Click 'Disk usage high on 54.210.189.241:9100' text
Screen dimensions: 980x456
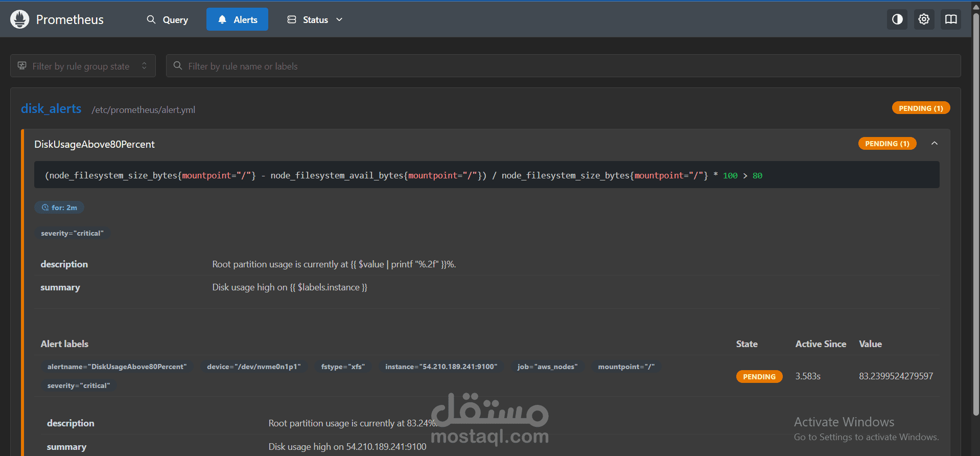[347, 447]
